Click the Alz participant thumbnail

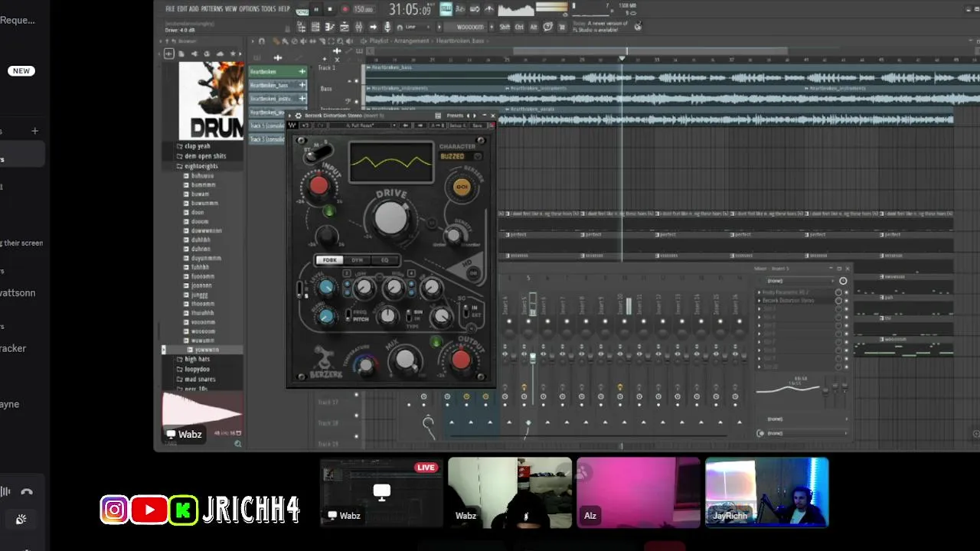tap(638, 492)
